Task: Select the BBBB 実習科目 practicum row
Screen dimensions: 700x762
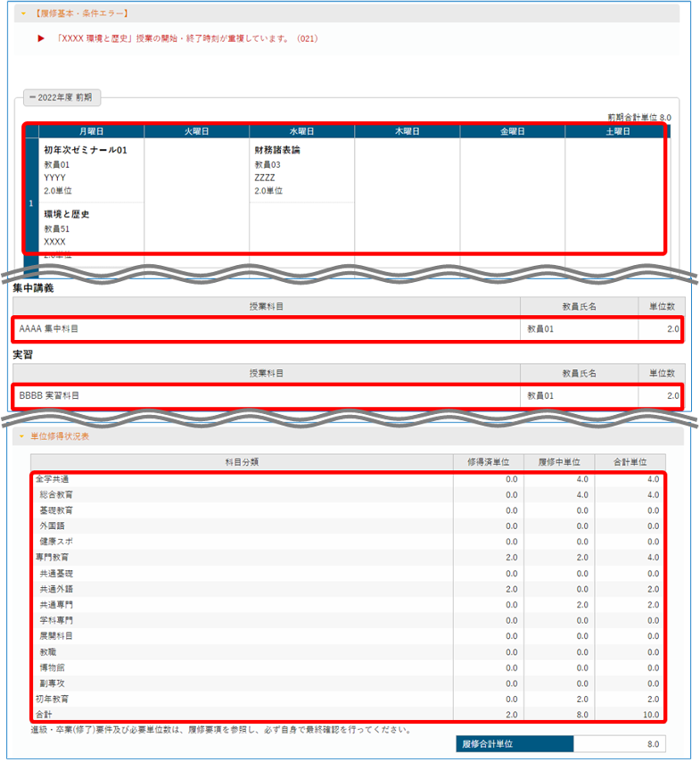Action: 49,394
